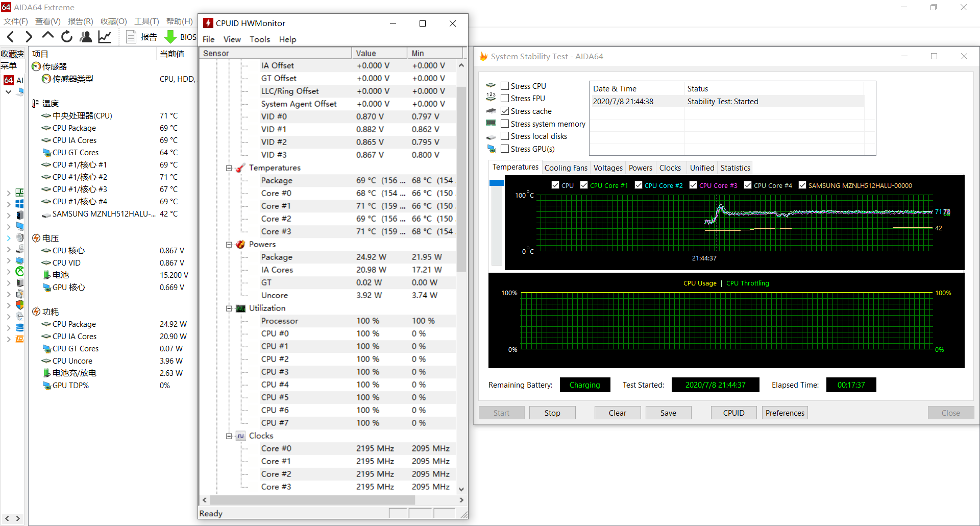The image size is (980, 526).
Task: Open the Tools menu in HWMonitor
Action: click(x=259, y=39)
